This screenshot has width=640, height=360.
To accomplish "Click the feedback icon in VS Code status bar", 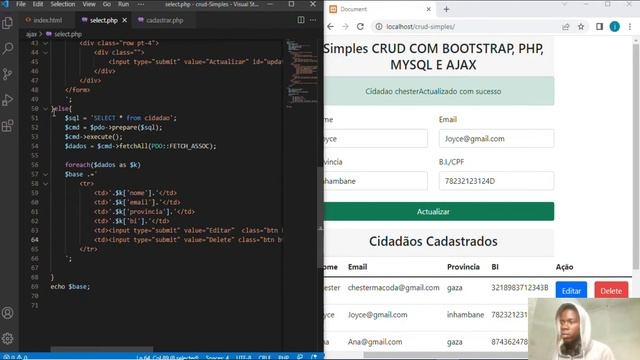I will tap(300, 357).
